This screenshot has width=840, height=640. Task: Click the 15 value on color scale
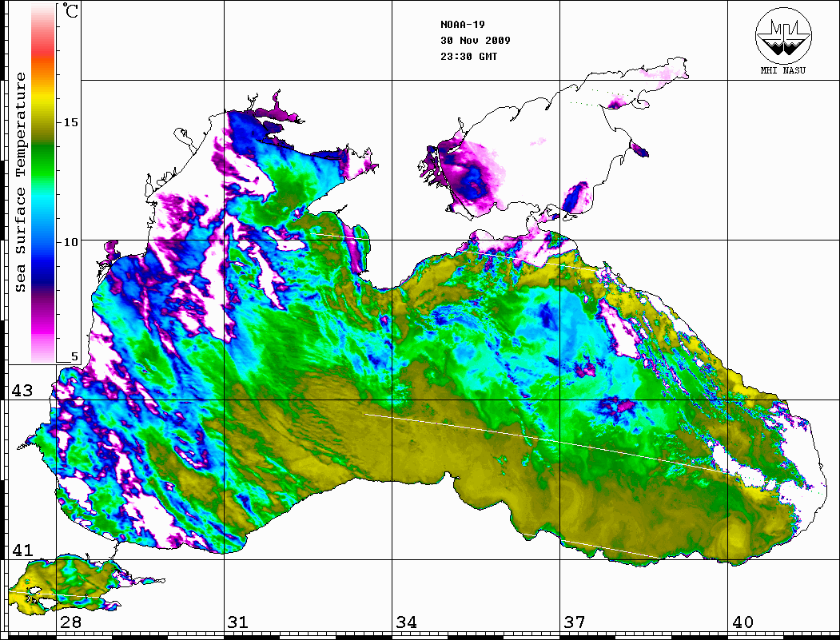70,122
